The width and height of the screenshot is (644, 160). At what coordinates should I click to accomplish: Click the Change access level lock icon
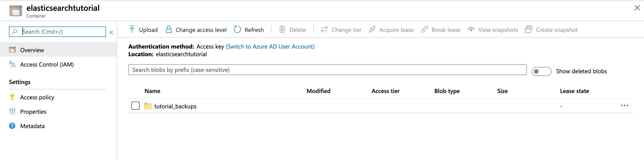coord(169,29)
